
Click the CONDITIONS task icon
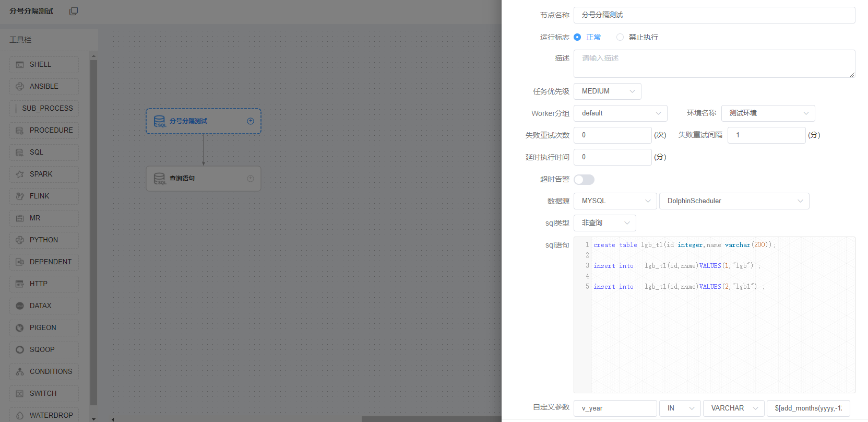[20, 372]
